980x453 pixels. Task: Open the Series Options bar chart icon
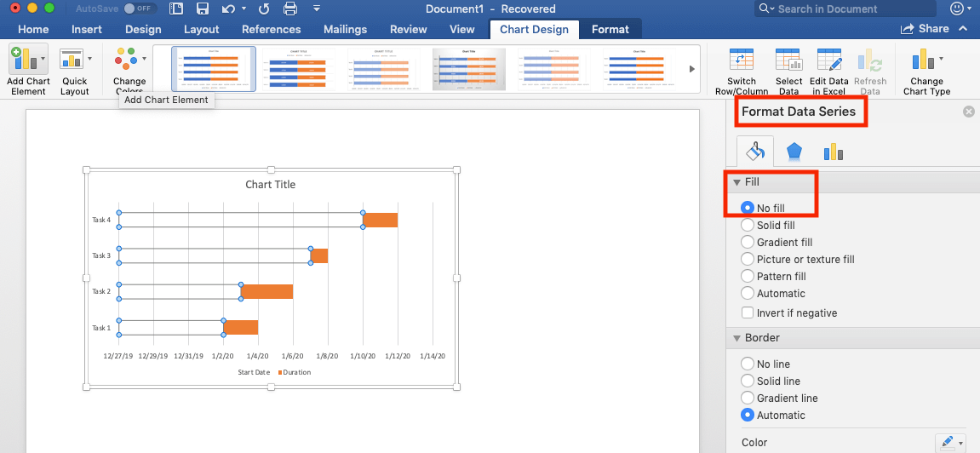coord(833,152)
